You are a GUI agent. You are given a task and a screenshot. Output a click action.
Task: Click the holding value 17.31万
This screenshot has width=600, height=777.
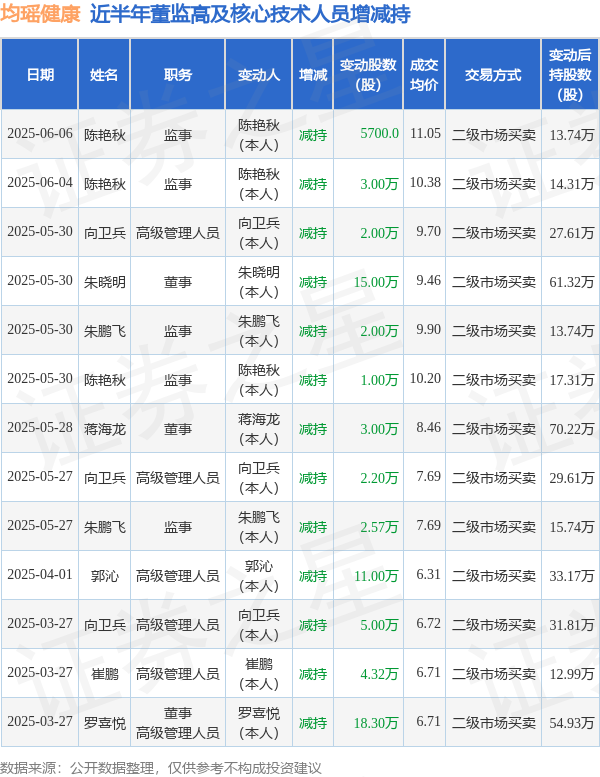click(x=572, y=380)
